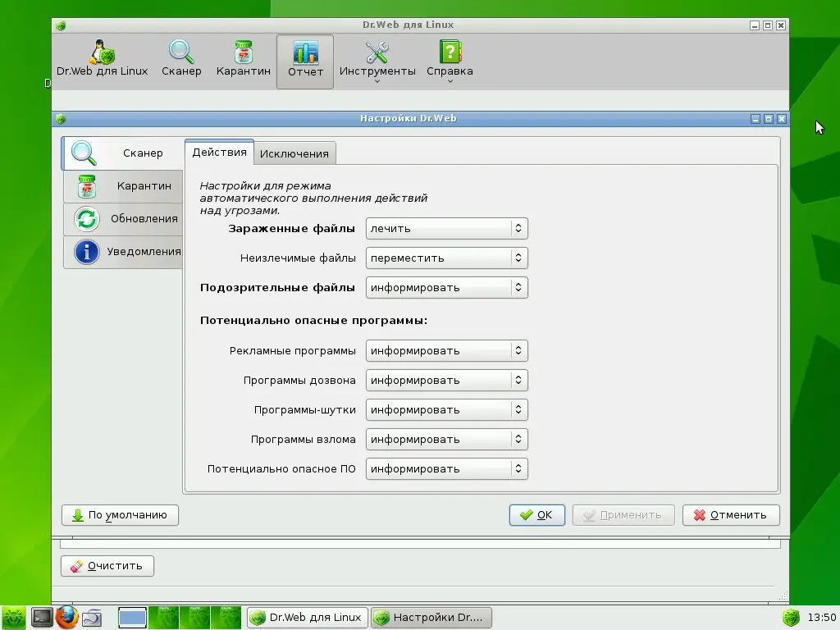Click the Применить button

[x=623, y=515]
